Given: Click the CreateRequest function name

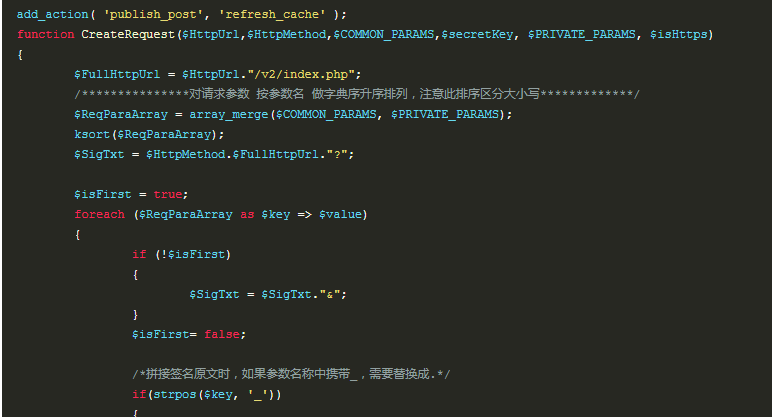Looking at the screenshot, I should tap(128, 34).
